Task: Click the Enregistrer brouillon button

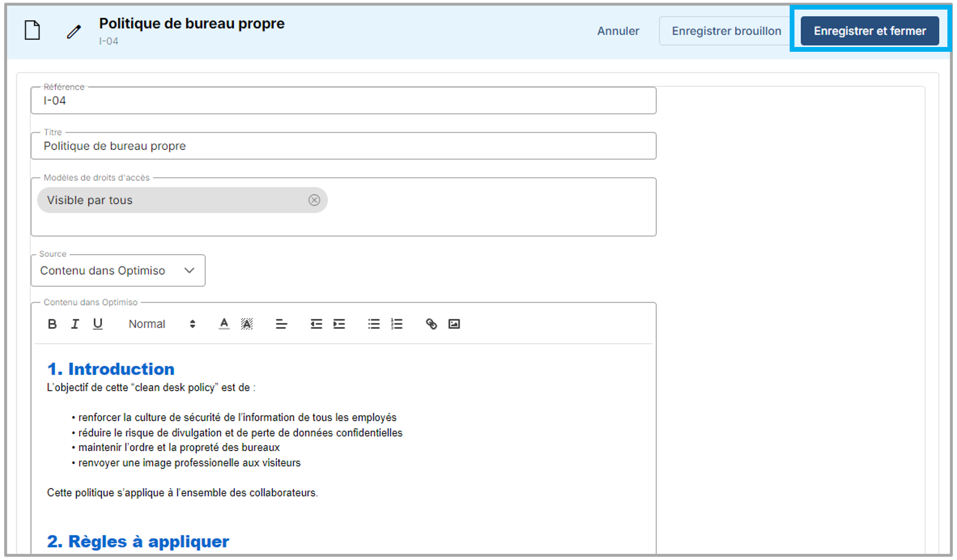Action: click(x=726, y=31)
